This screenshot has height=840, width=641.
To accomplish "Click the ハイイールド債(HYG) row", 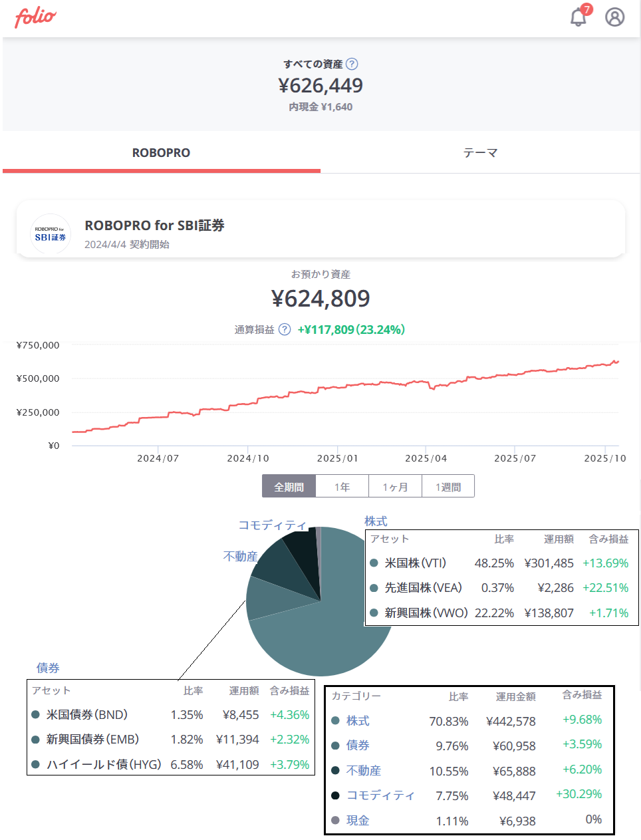I will point(171,764).
